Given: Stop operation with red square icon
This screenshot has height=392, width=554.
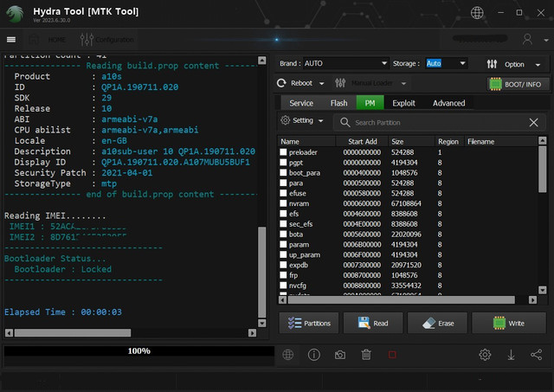Looking at the screenshot, I should (392, 355).
